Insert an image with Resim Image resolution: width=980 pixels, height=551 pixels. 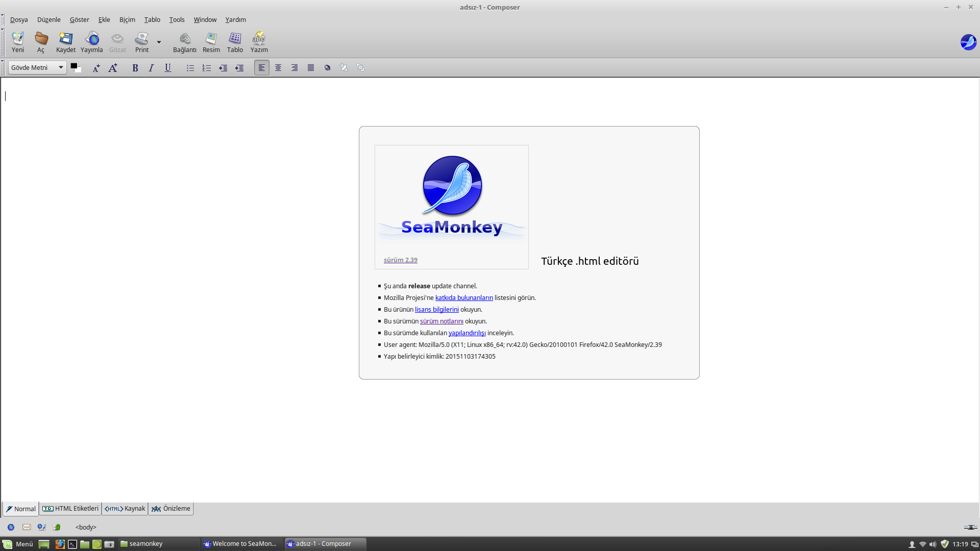click(211, 42)
